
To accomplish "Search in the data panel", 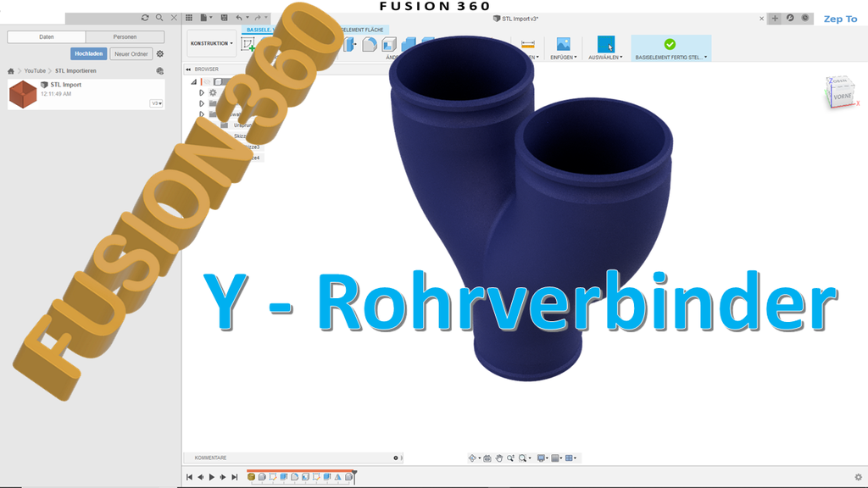I will (x=159, y=18).
